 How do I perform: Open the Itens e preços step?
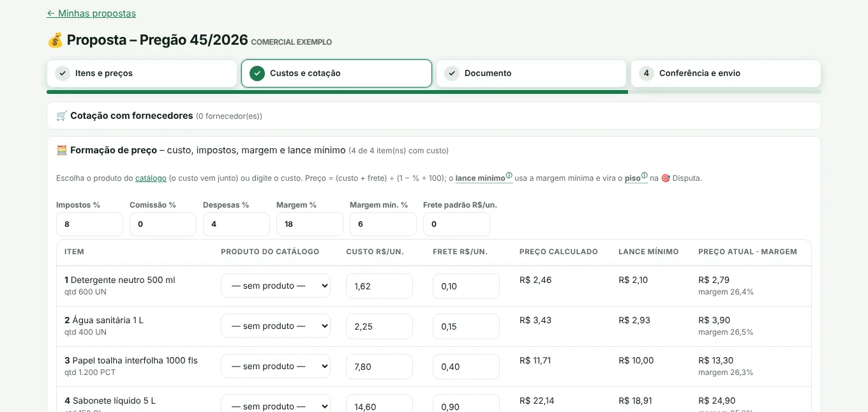pyautogui.click(x=142, y=73)
